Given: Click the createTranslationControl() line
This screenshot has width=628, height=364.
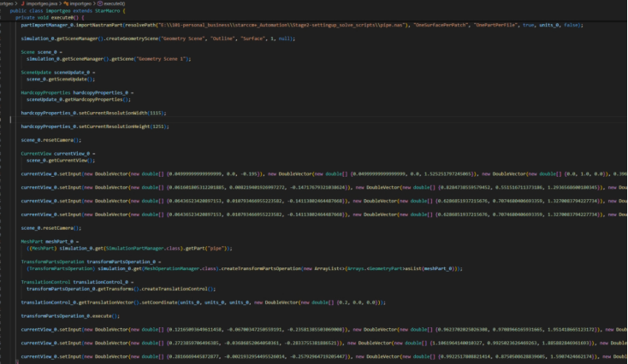Looking at the screenshot, I should click(121, 289).
